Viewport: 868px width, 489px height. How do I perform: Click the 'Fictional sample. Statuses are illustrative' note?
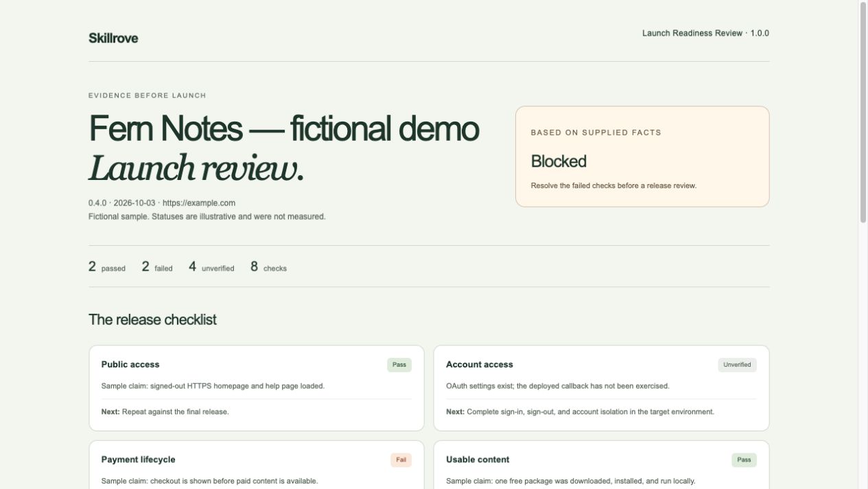(x=207, y=217)
